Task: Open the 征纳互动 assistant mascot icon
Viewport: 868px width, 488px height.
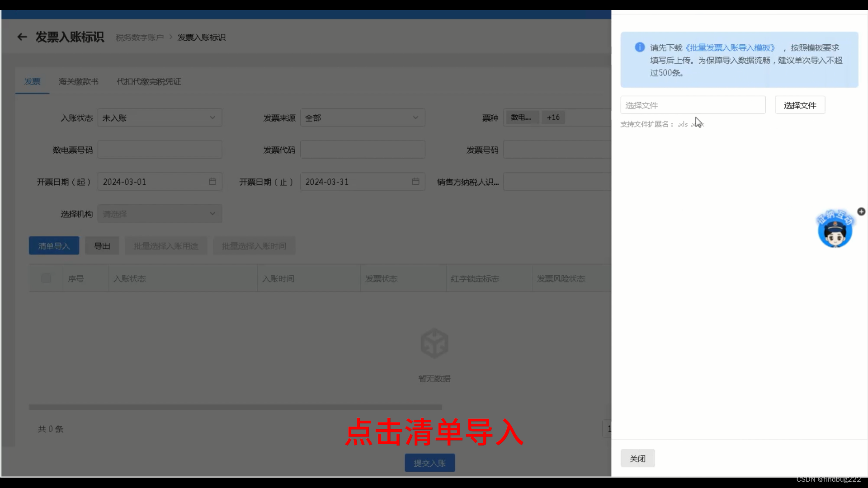Action: click(x=835, y=229)
